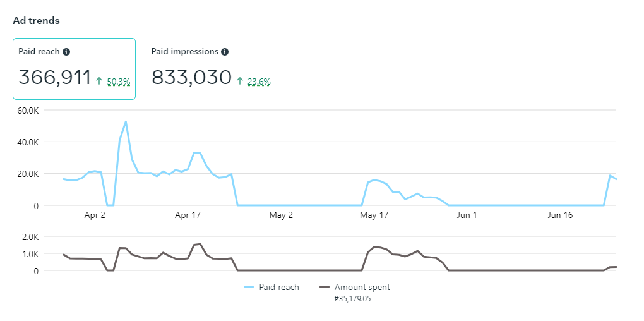Click the green up arrow next to 23.6%

click(240, 81)
